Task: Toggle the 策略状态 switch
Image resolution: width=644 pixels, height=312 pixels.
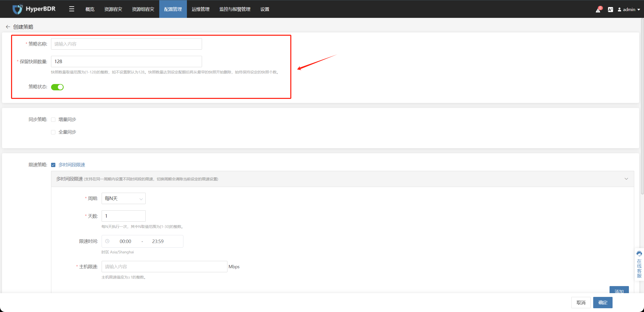Action: coord(57,87)
